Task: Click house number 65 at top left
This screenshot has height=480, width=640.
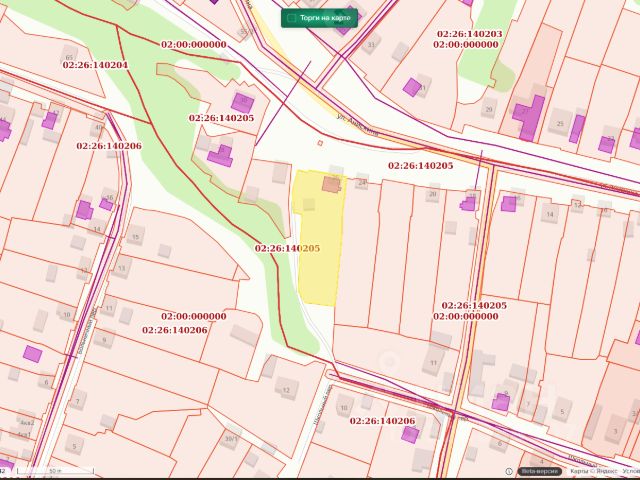Action: (69, 58)
